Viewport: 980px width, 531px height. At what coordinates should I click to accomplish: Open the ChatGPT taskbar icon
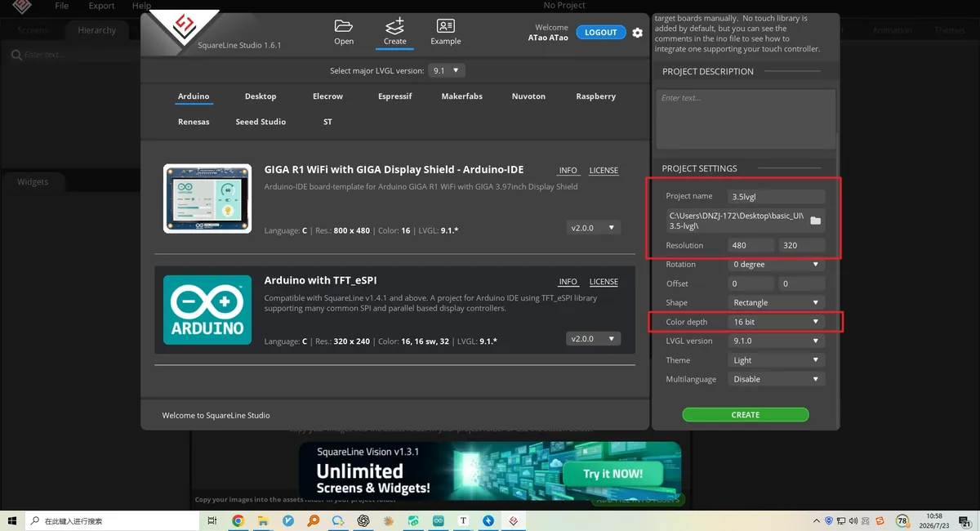pos(363,520)
